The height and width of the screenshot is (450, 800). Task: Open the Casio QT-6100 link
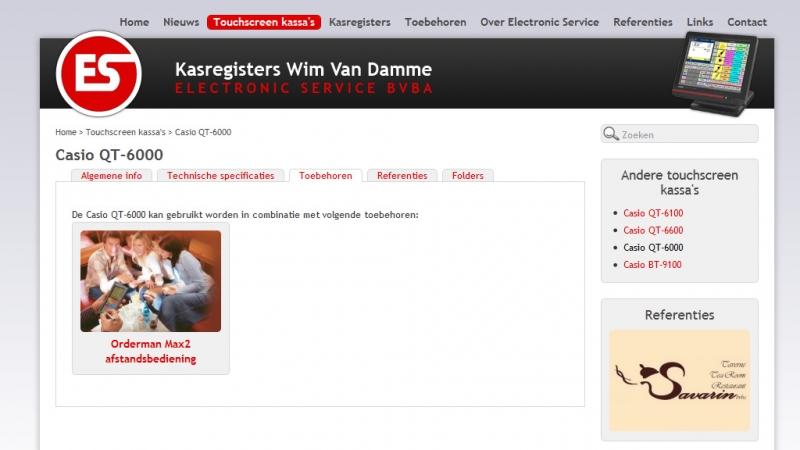point(653,213)
